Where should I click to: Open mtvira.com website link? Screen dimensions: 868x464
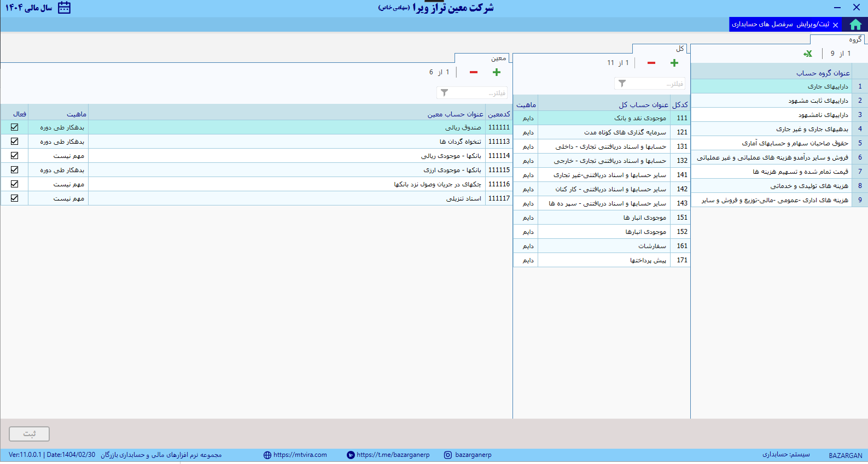(x=300, y=455)
